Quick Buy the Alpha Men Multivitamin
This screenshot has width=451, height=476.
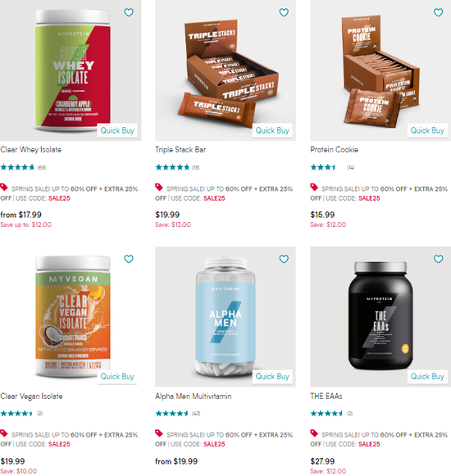(272, 376)
